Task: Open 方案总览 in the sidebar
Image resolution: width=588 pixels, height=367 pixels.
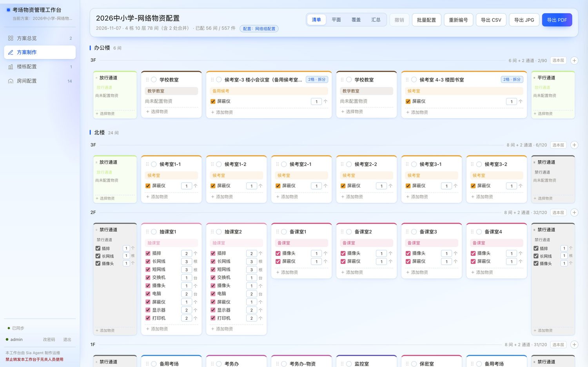Action: (x=40, y=38)
